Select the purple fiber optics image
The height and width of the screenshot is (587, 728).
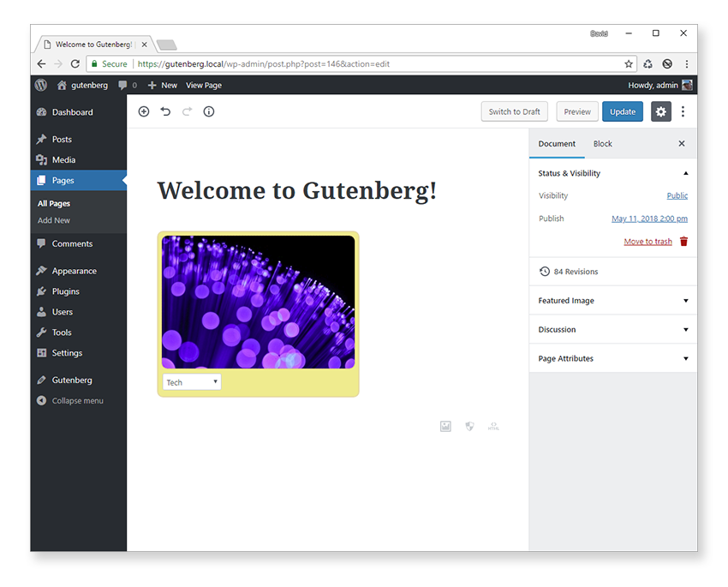(x=258, y=302)
